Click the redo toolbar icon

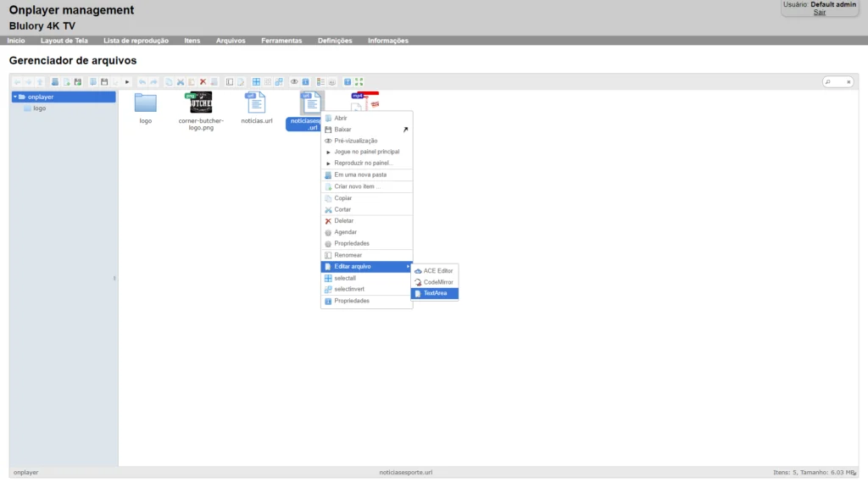(154, 82)
